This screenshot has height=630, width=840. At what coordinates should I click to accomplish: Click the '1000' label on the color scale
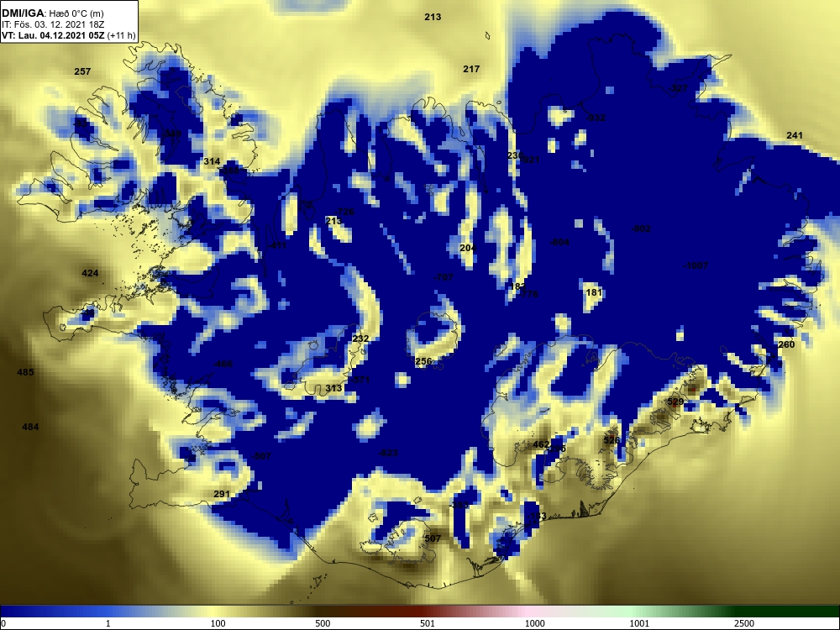(x=534, y=623)
